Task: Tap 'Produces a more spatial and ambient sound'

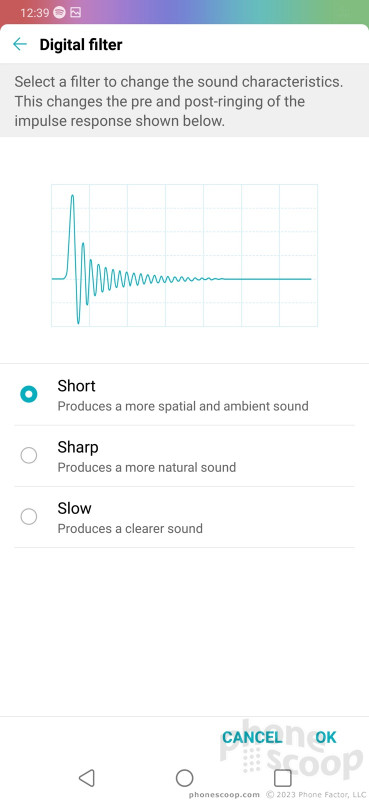Action: (183, 406)
